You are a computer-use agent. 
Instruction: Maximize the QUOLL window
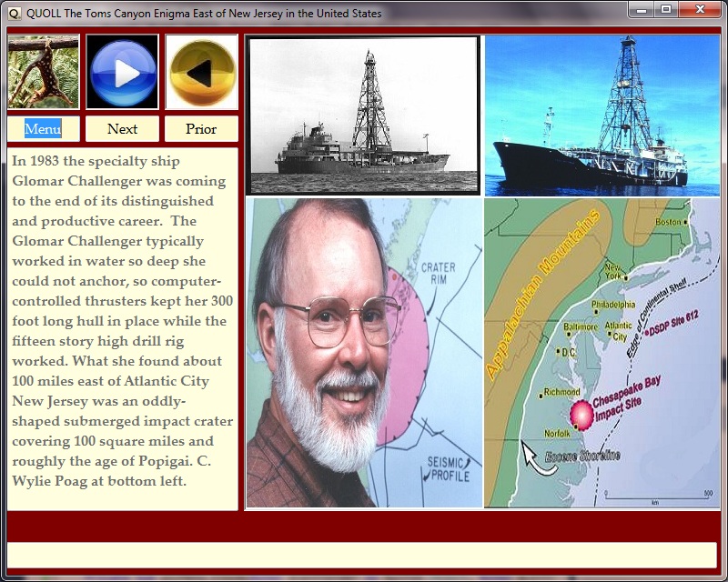click(666, 9)
